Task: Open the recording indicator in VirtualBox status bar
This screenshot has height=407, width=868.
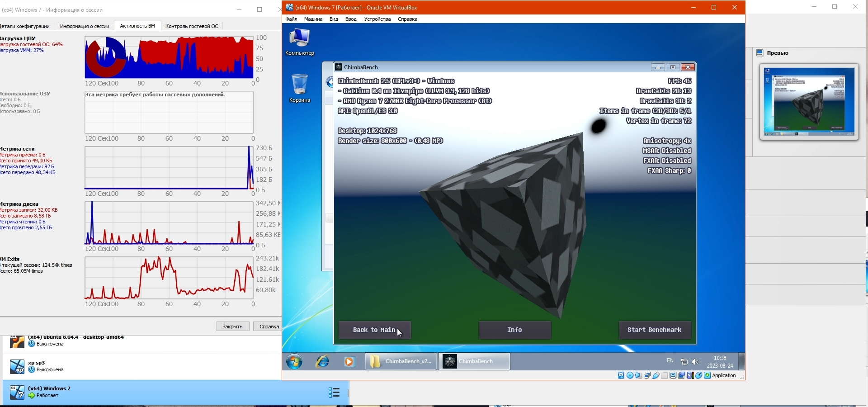Action: click(682, 375)
